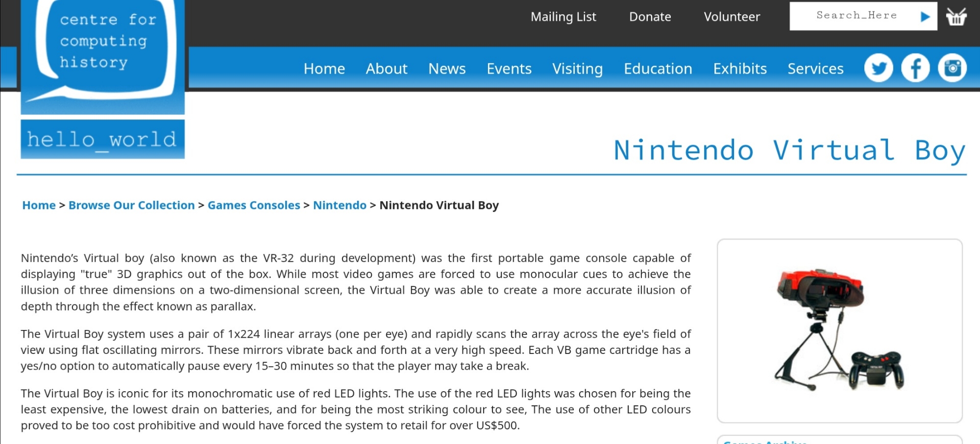Click the Mailing List link

pyautogui.click(x=563, y=17)
